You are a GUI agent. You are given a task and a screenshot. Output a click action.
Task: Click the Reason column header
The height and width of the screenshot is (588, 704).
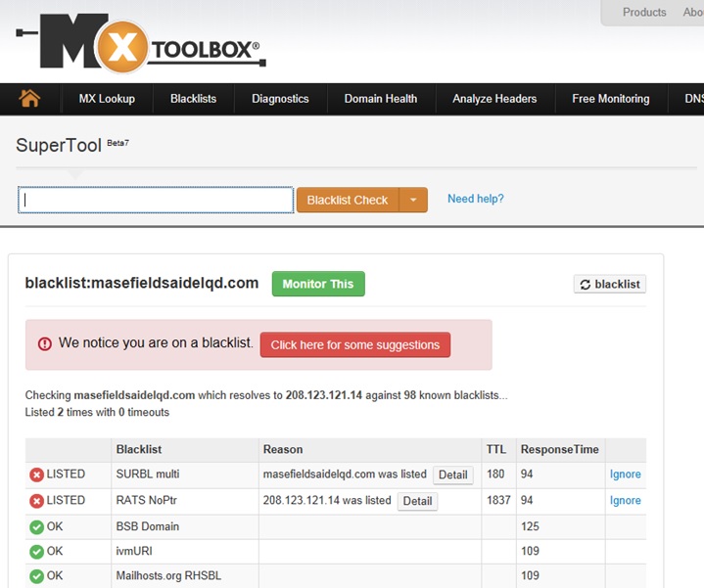click(x=283, y=449)
